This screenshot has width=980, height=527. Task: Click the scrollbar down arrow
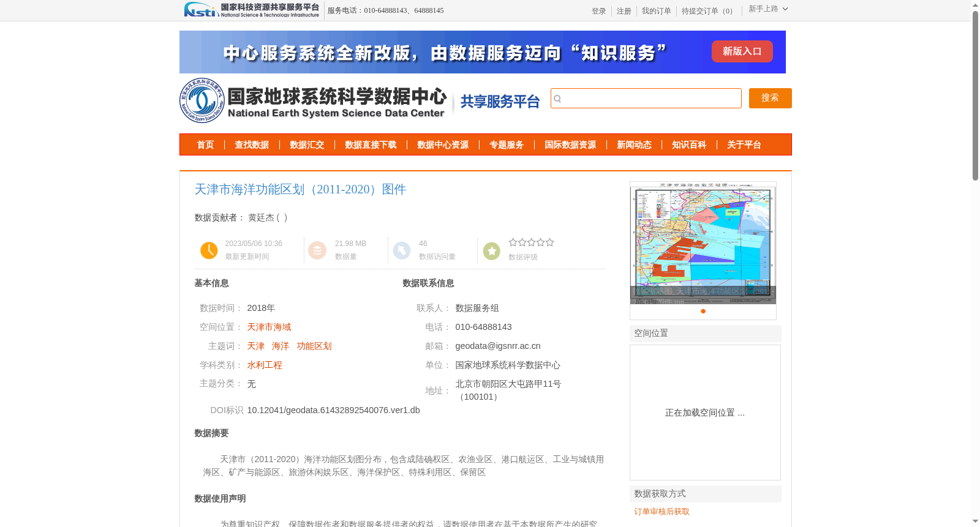[x=975, y=521]
